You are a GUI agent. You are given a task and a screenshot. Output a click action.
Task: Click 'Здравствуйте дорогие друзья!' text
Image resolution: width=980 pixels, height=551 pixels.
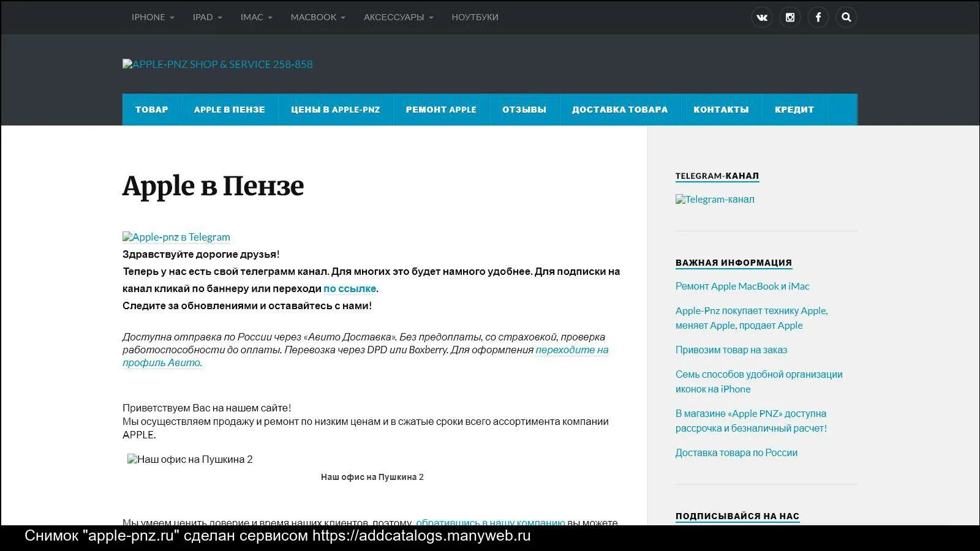201,254
